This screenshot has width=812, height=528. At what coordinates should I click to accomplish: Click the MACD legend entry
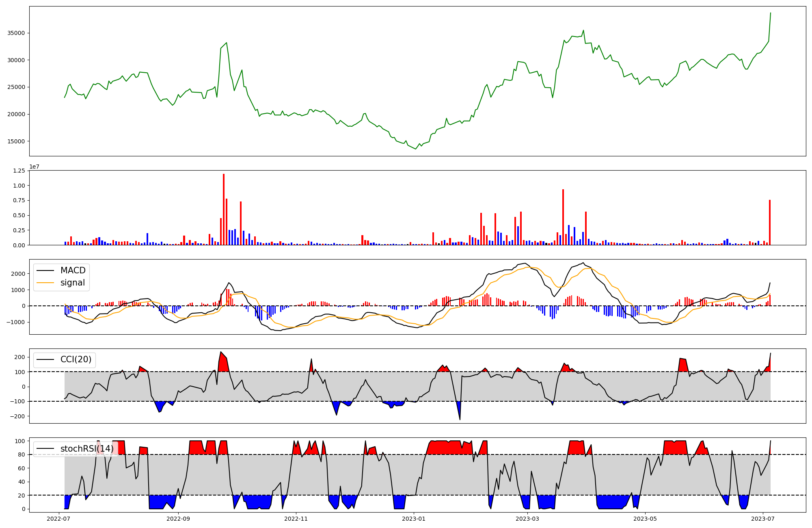[73, 270]
